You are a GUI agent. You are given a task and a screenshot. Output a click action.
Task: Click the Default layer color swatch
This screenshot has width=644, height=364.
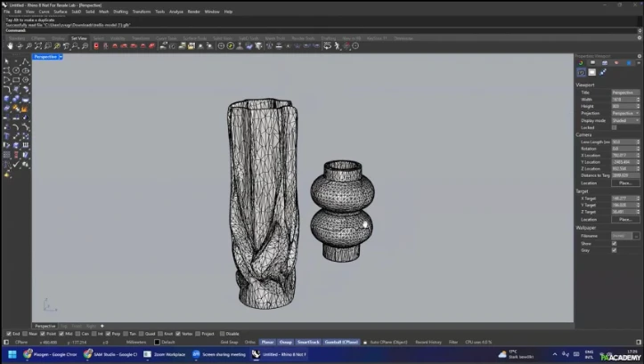[158, 342]
